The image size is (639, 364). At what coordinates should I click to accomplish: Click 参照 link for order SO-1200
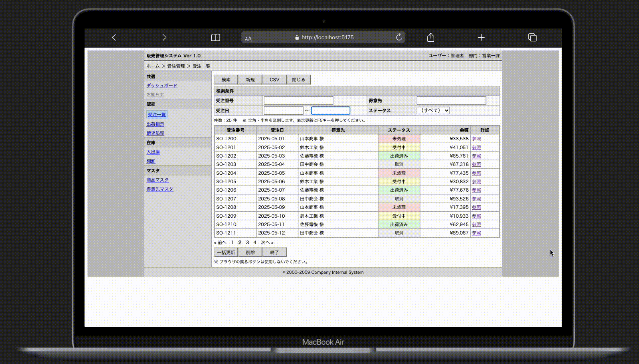(476, 139)
